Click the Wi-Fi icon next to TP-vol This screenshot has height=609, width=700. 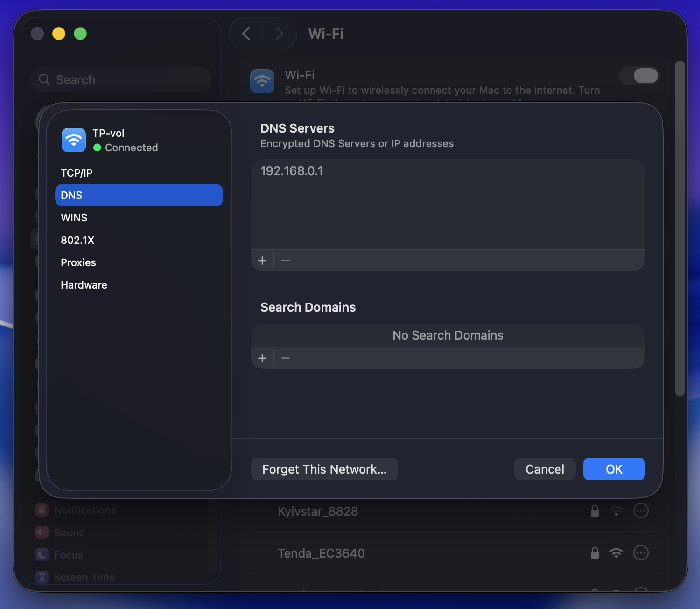coord(73,140)
